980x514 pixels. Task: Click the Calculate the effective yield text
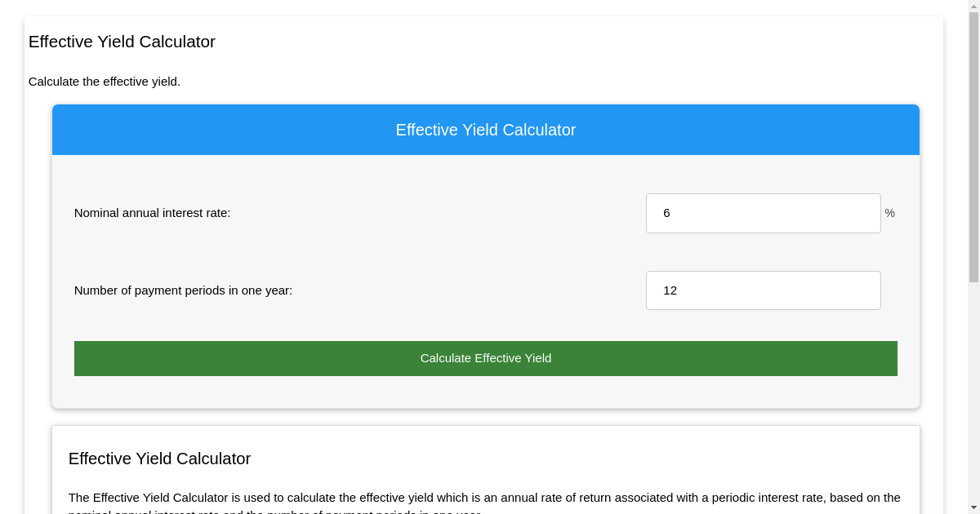pos(105,82)
